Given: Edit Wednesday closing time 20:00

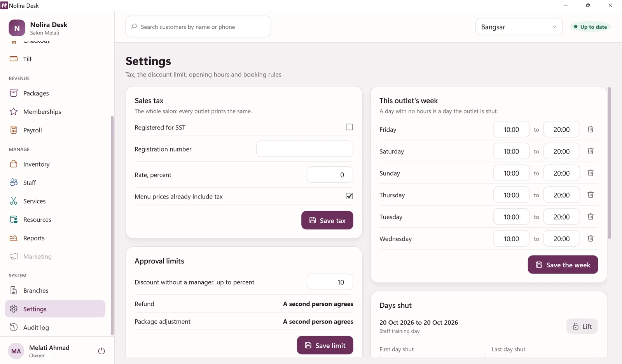Looking at the screenshot, I should click(562, 239).
